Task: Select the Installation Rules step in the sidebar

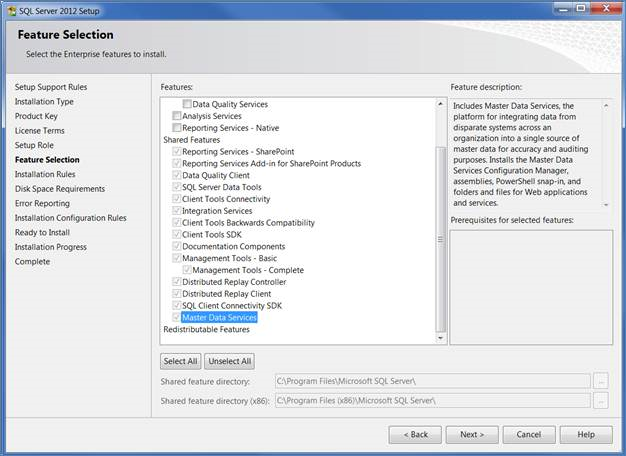Action: pos(45,174)
